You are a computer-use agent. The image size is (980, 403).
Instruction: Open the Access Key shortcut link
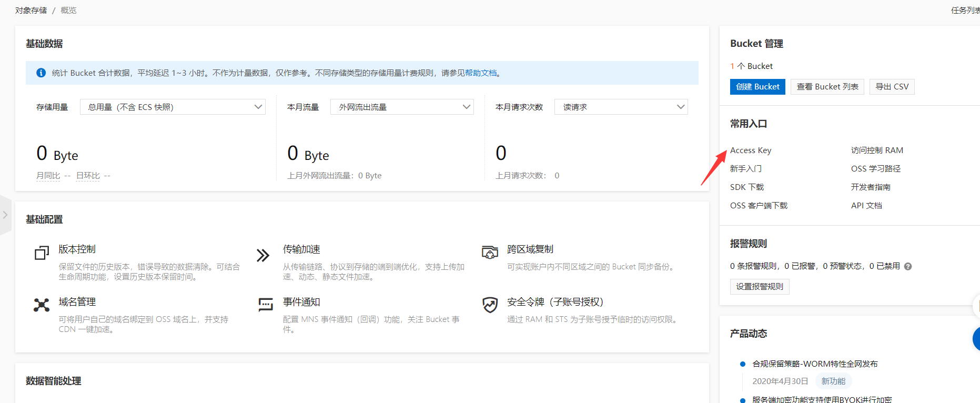pyautogui.click(x=751, y=150)
